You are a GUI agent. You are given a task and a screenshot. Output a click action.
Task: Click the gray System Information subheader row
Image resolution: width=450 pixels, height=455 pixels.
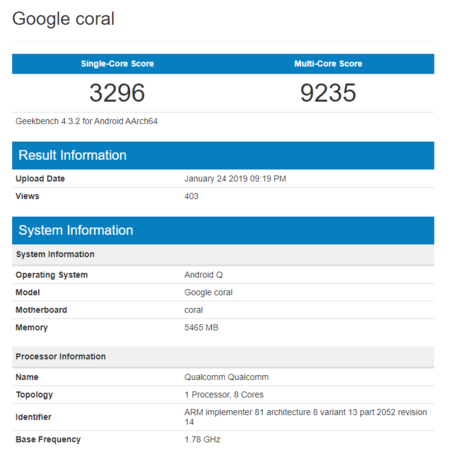(223, 254)
